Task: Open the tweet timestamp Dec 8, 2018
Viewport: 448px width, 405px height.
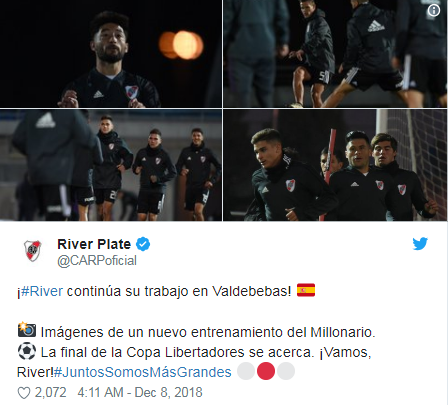Action: (140, 392)
